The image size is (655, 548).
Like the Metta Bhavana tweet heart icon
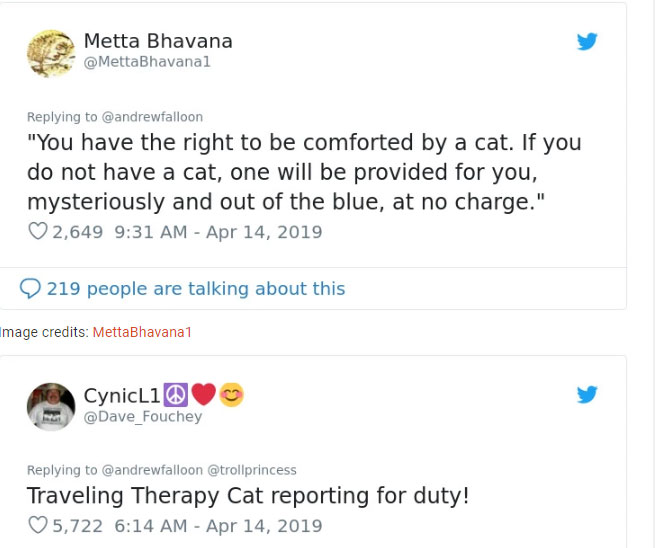tap(37, 232)
